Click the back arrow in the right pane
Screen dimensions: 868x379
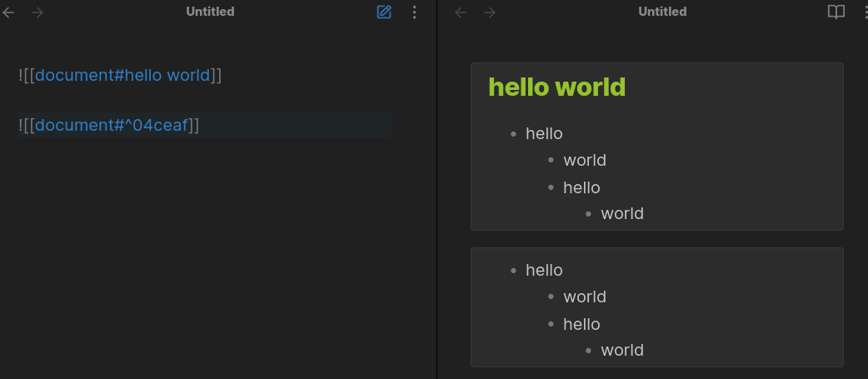click(x=461, y=12)
